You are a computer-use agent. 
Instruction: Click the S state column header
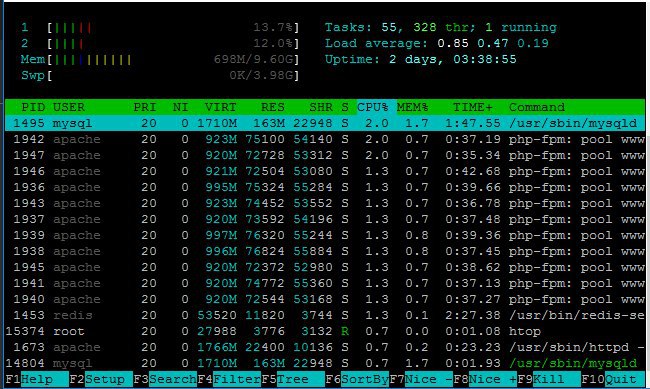pyautogui.click(x=345, y=107)
